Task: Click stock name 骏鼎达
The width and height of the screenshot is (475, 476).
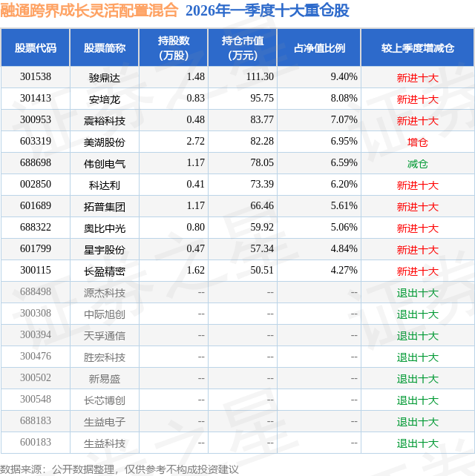Action: tap(105, 78)
